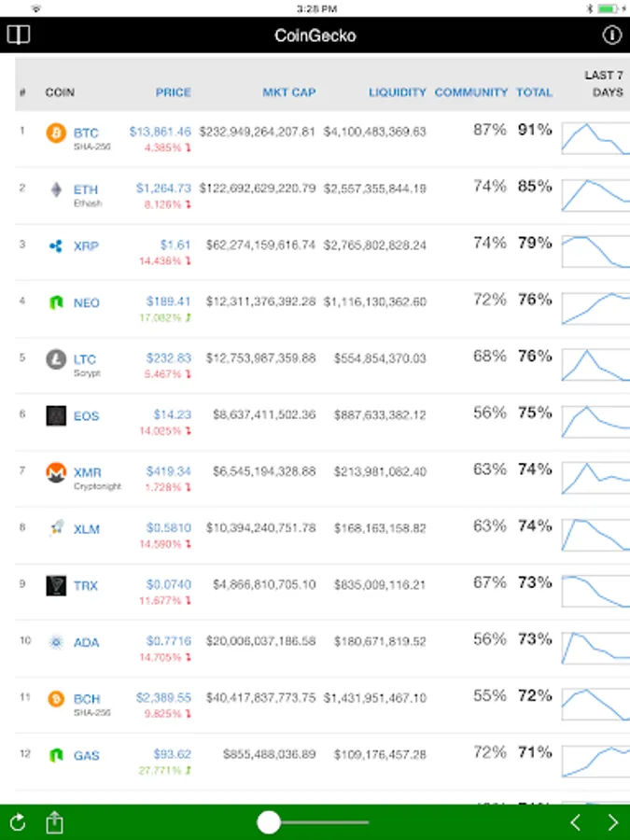Go forward with the right chevron
630x840 pixels.
tap(612, 822)
